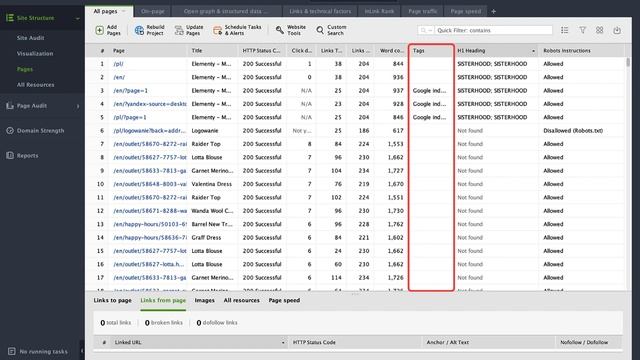
Task: Click the Page Audit sidebar icon
Action: (10, 106)
